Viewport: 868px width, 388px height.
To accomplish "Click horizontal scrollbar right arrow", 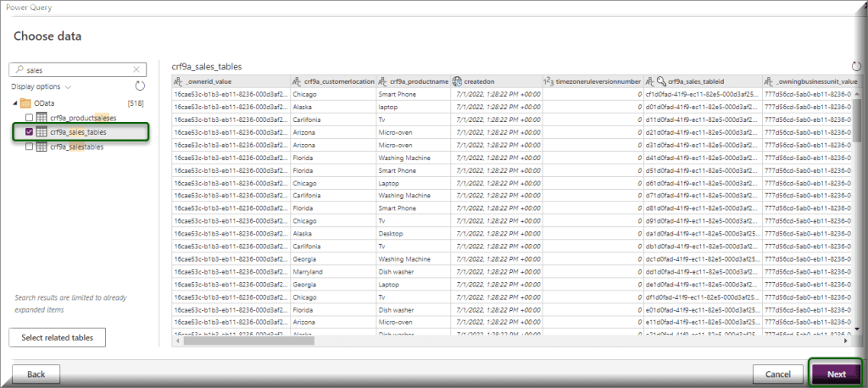I will coord(845,341).
